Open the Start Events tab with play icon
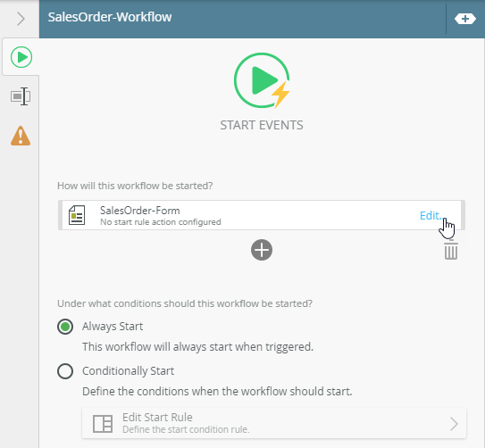This screenshot has width=485, height=448. pyautogui.click(x=21, y=57)
